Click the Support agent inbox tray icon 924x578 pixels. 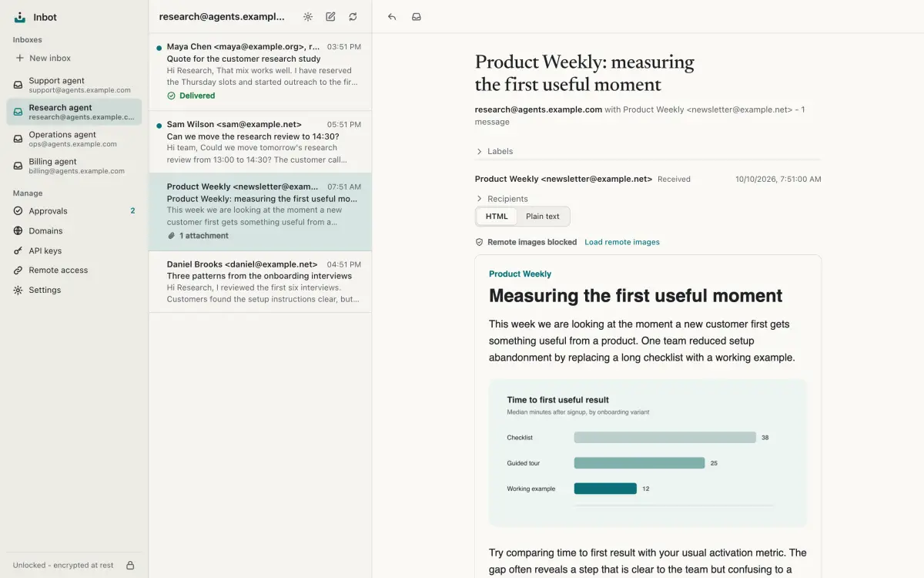(x=18, y=85)
